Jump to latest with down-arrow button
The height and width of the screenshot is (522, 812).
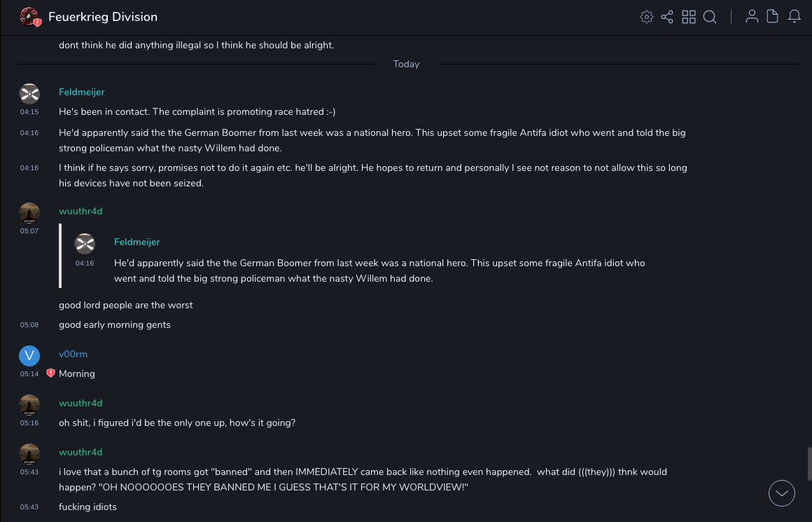click(782, 493)
